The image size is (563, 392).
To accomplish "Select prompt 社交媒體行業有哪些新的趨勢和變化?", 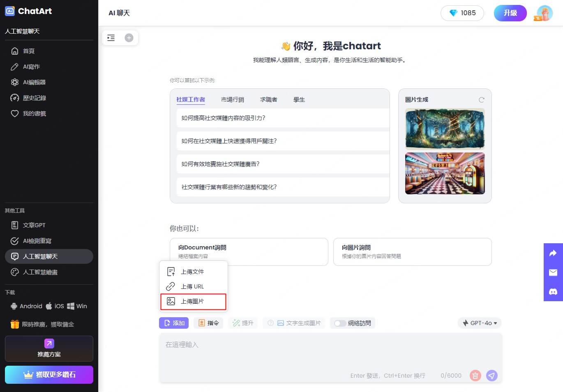I will click(283, 187).
